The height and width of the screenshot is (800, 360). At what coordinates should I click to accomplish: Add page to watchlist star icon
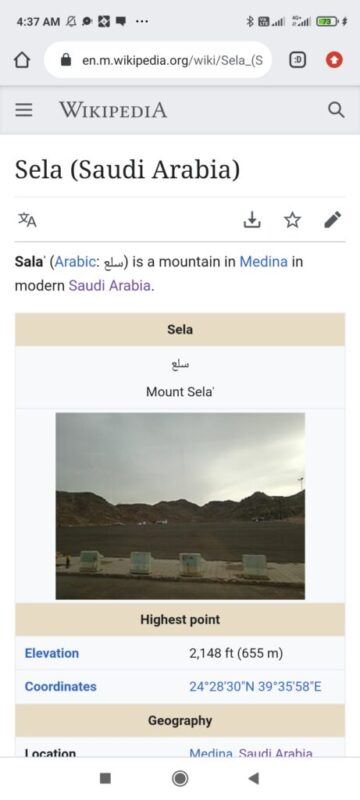(x=292, y=220)
